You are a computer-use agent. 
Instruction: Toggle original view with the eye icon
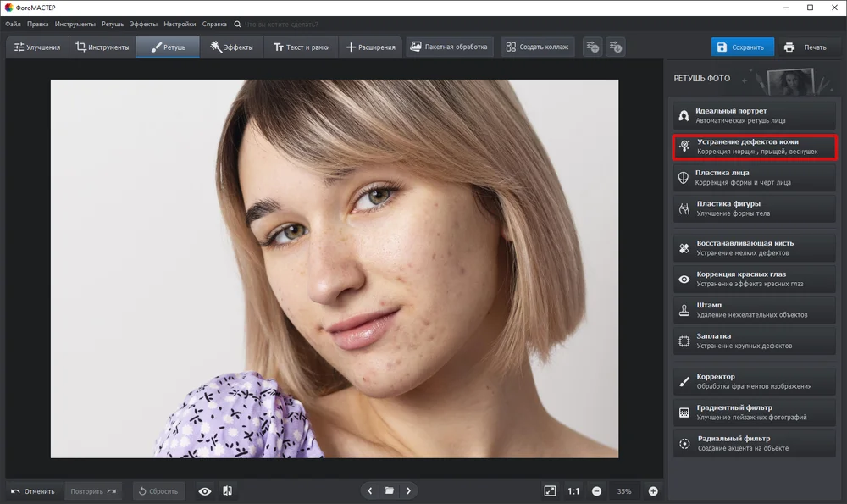click(205, 491)
